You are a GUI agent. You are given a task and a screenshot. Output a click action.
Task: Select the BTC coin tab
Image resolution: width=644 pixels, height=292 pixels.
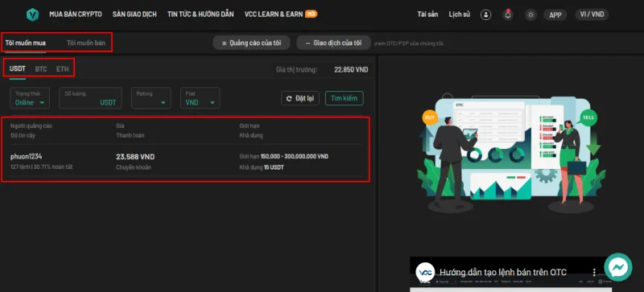coord(41,69)
